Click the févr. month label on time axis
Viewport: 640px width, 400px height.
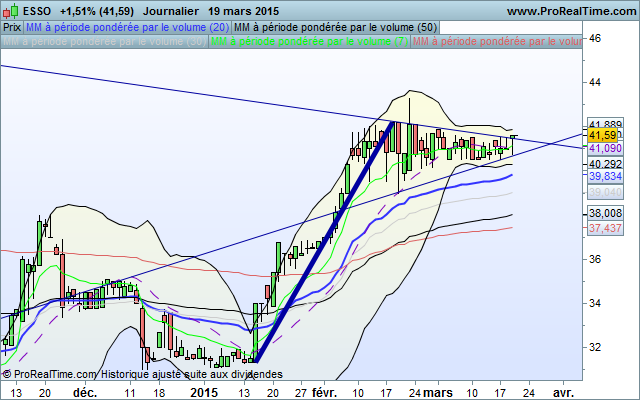tap(324, 393)
